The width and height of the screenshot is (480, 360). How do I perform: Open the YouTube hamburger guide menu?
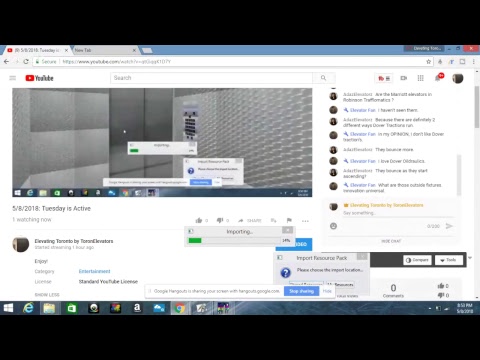click(x=13, y=78)
